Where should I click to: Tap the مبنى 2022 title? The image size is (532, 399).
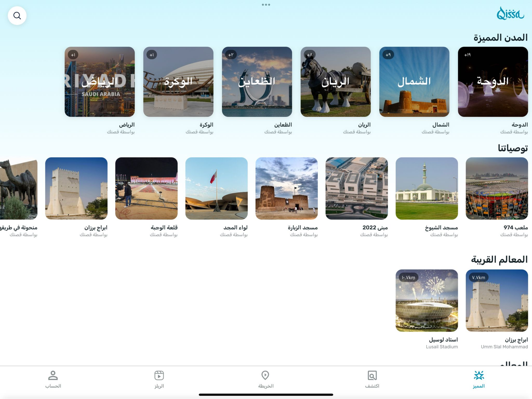click(x=375, y=228)
